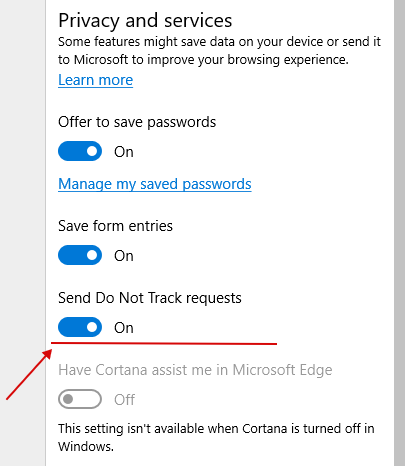Click Have Cortana assist me in Microsoft Edge text
The height and width of the screenshot is (466, 405).
click(x=195, y=370)
